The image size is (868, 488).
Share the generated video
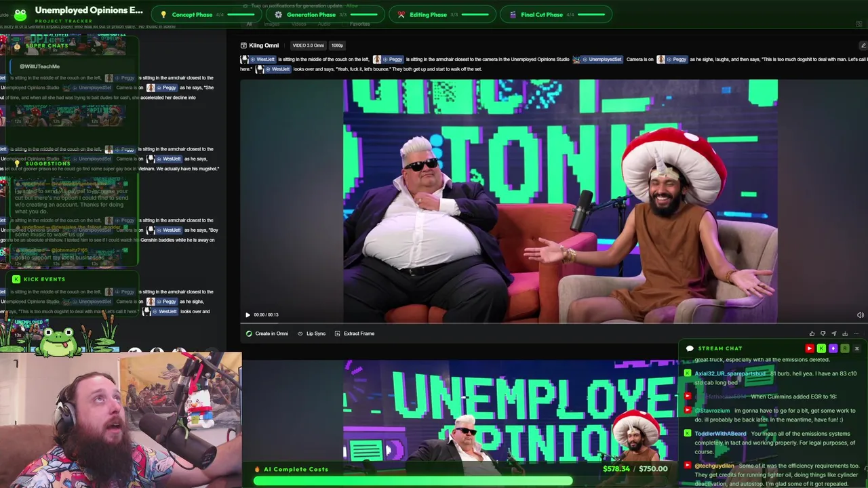833,333
